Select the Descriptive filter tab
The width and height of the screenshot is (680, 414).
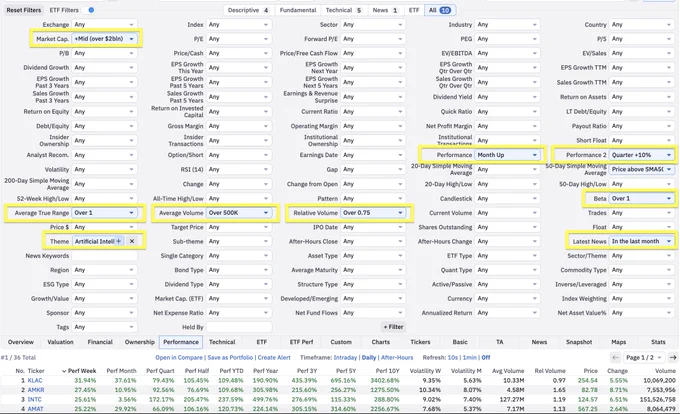(x=248, y=10)
